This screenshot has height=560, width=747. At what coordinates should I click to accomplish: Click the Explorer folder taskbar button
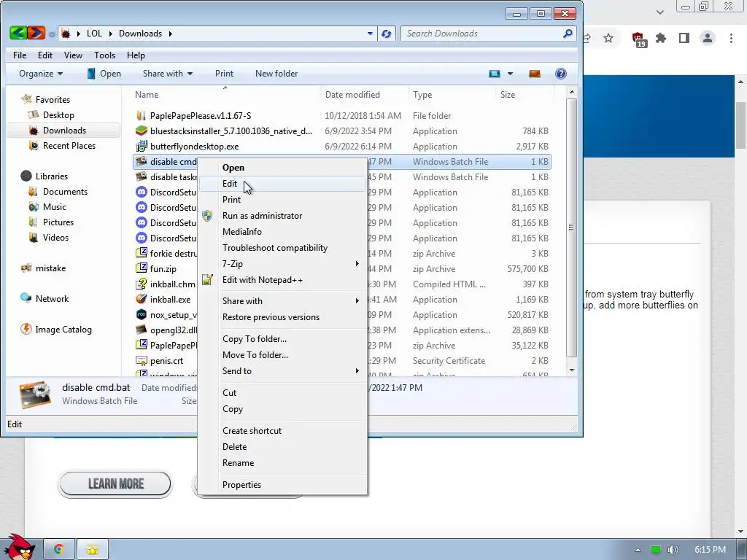click(93, 550)
